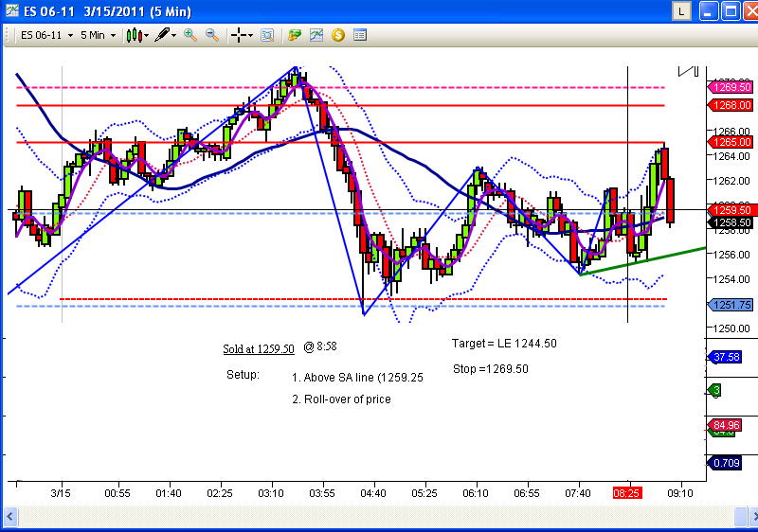Image resolution: width=758 pixels, height=532 pixels.
Task: Select the 'Sold at 1259.50' text annotation
Action: click(x=259, y=349)
